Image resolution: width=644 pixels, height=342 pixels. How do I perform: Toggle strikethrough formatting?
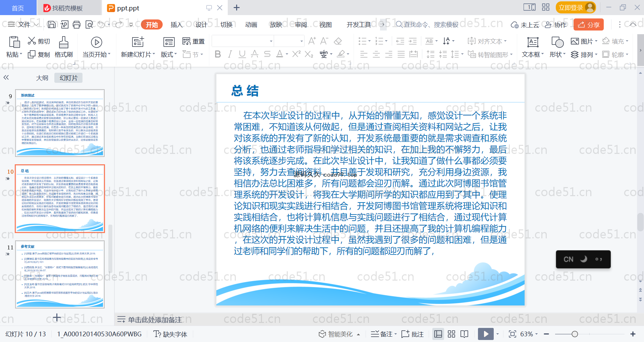pyautogui.click(x=267, y=54)
